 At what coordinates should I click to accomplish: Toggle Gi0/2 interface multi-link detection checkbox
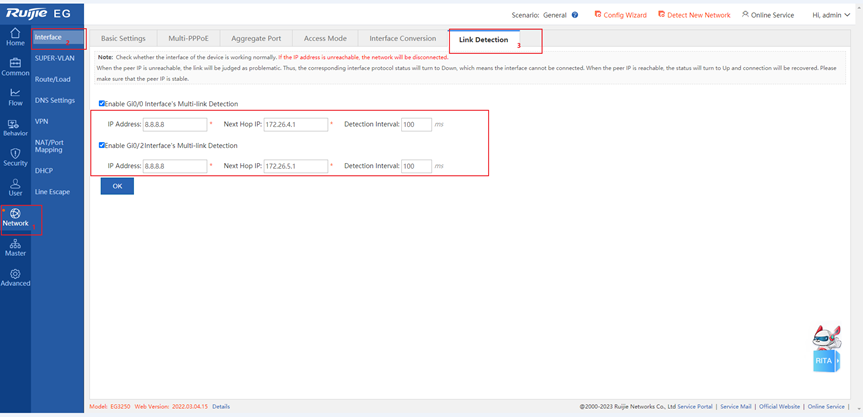point(102,145)
